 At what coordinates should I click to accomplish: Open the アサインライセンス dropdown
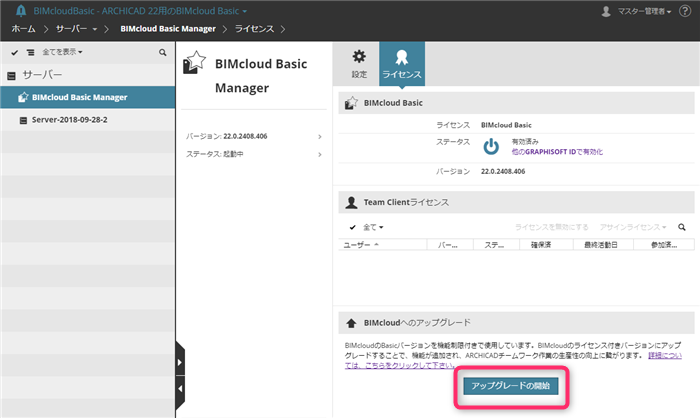coord(633,227)
